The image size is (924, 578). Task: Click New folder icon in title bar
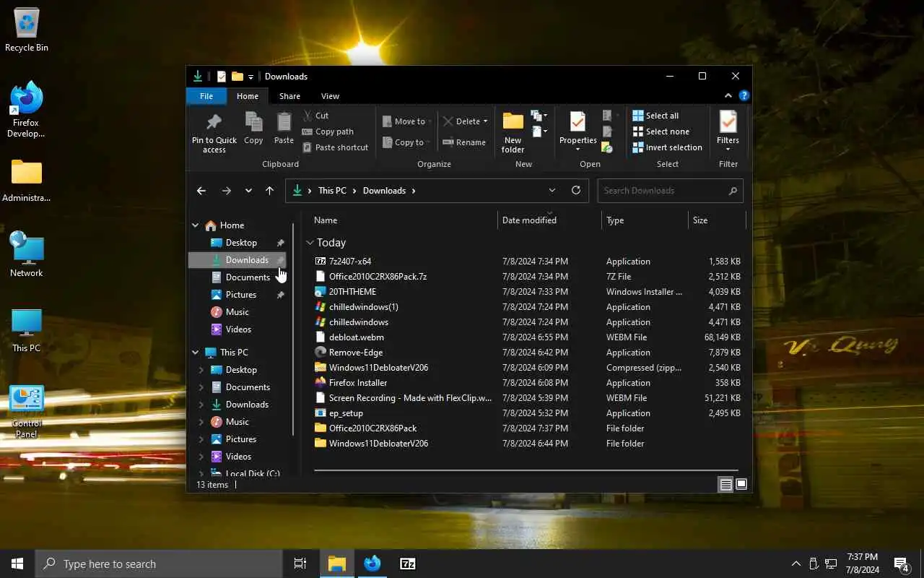(237, 77)
